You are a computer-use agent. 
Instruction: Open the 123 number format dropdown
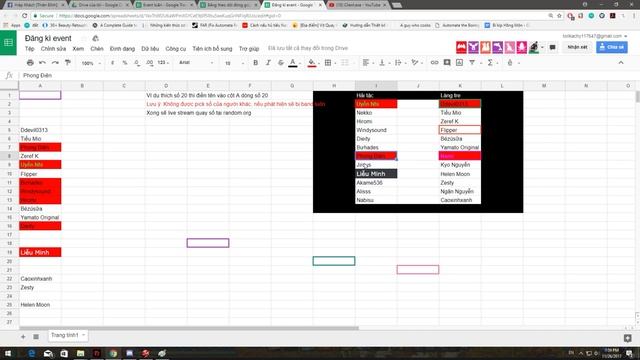click(163, 63)
